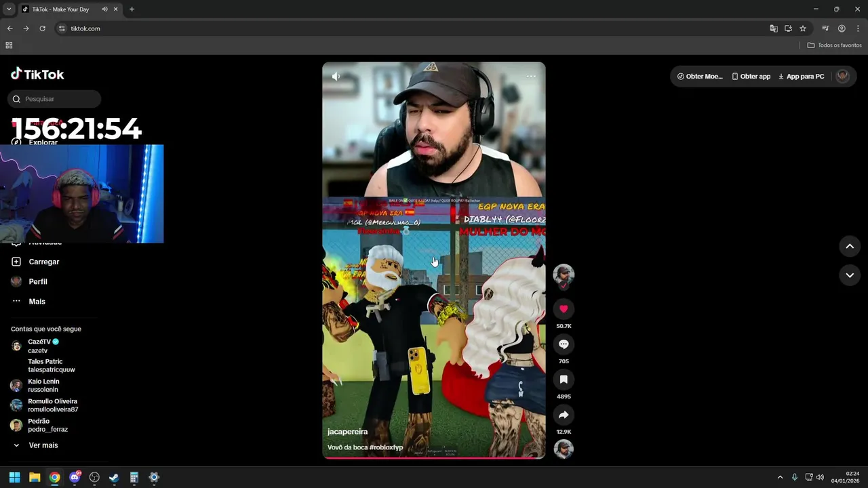The height and width of the screenshot is (488, 868).
Task: Bookmark this tab with star icon
Action: (x=803, y=28)
